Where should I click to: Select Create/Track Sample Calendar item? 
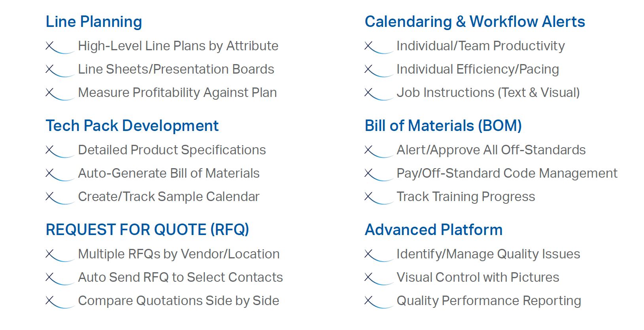pyautogui.click(x=169, y=197)
